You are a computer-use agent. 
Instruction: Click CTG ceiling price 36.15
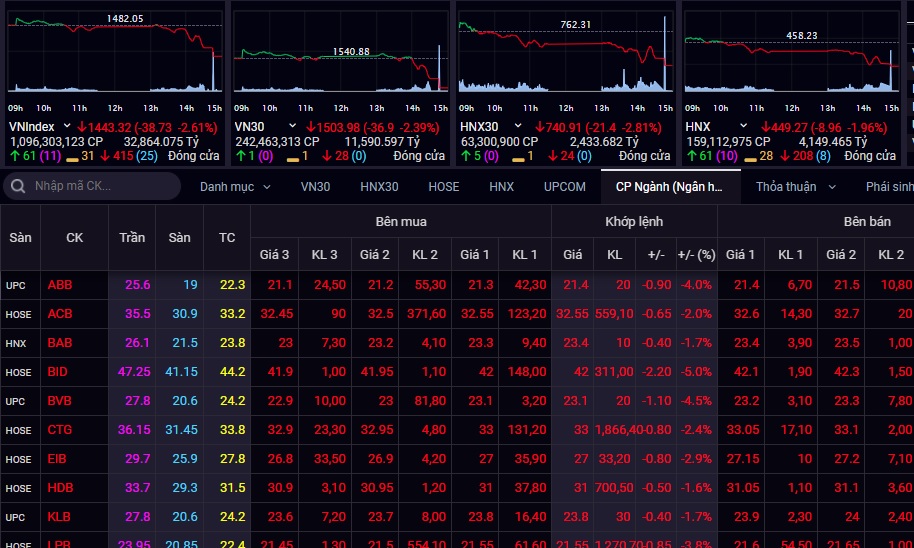pos(134,430)
